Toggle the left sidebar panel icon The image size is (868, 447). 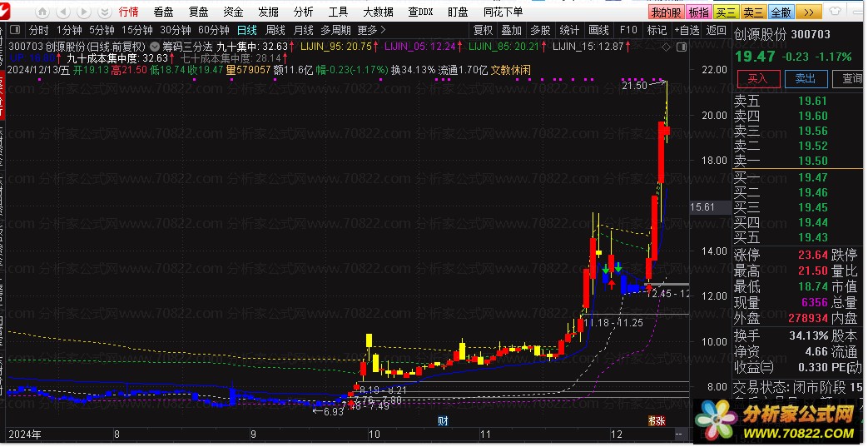tap(15, 30)
